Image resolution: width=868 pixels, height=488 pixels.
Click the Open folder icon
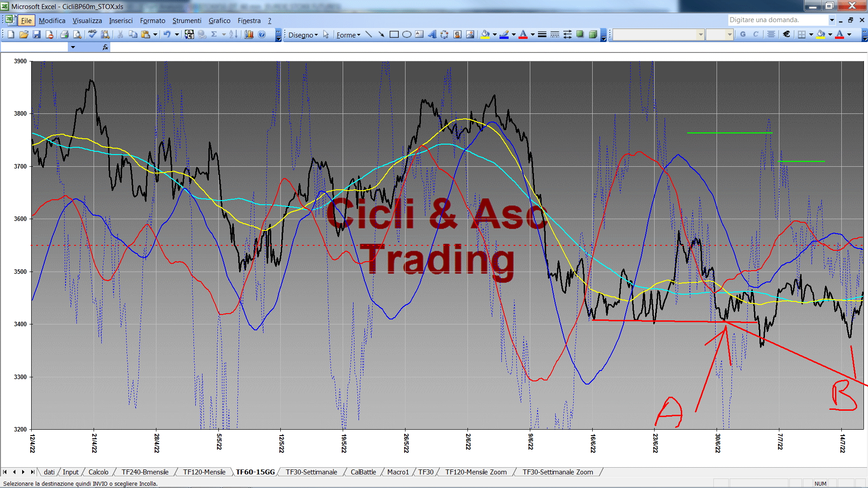click(x=24, y=34)
